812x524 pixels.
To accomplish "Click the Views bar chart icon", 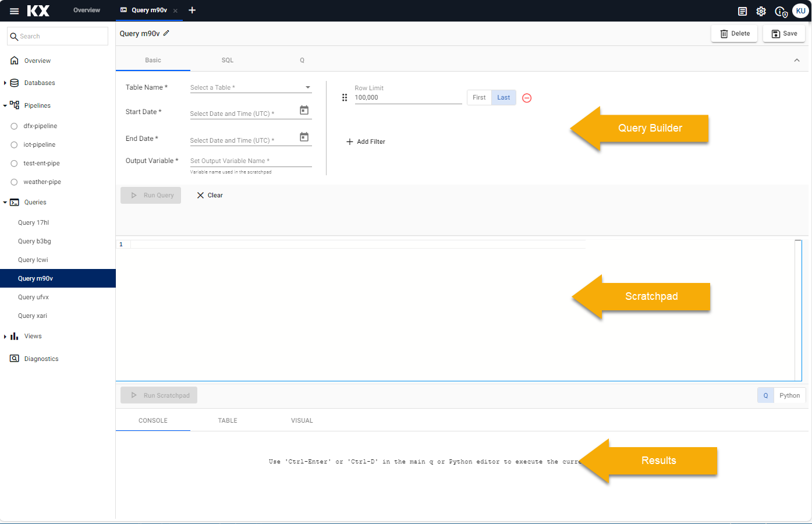I will tap(15, 336).
